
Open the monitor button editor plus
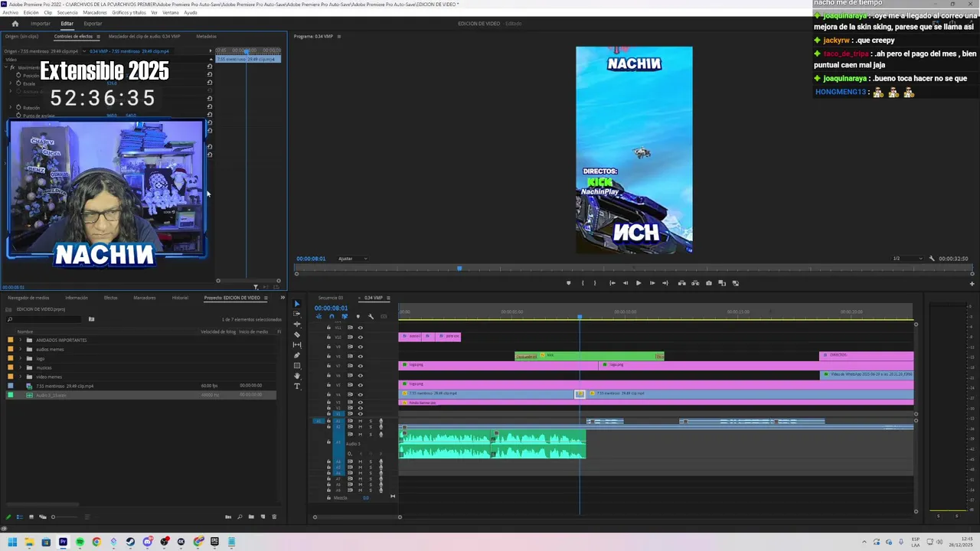click(x=972, y=284)
